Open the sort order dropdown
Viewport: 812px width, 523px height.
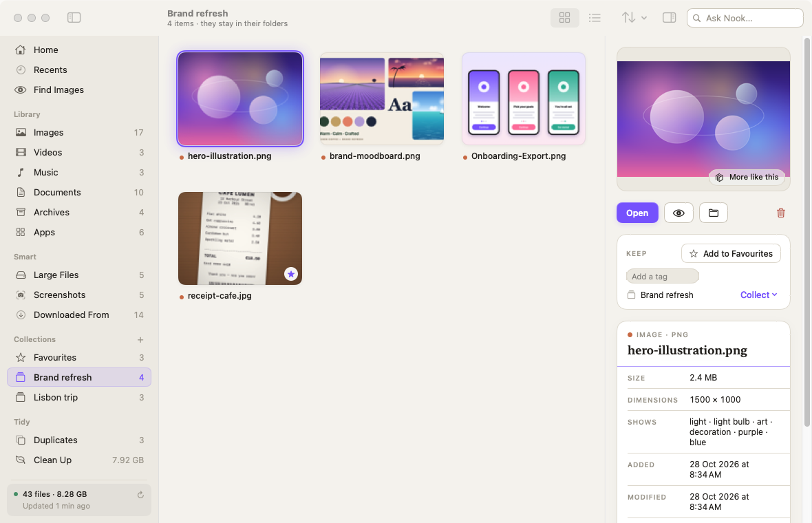(634, 18)
